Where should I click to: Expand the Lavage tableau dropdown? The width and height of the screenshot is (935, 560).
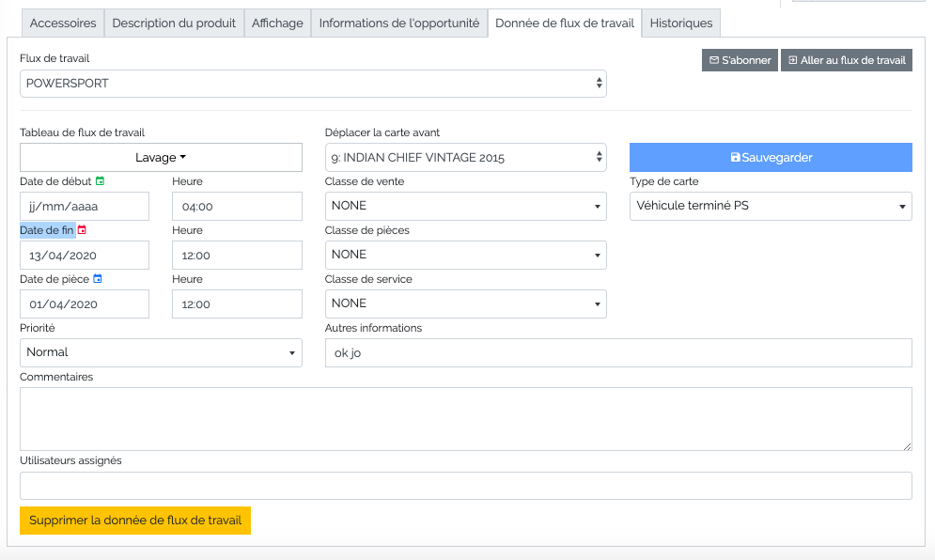pyautogui.click(x=161, y=158)
